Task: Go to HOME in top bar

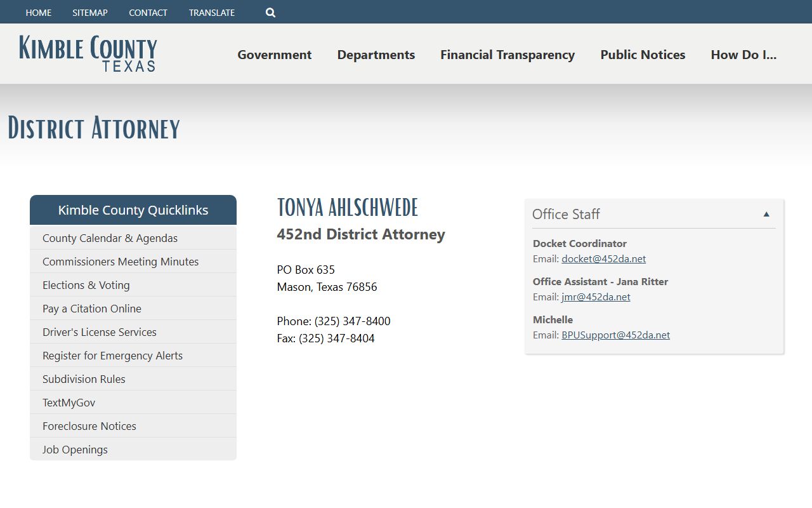Action: click(x=39, y=13)
